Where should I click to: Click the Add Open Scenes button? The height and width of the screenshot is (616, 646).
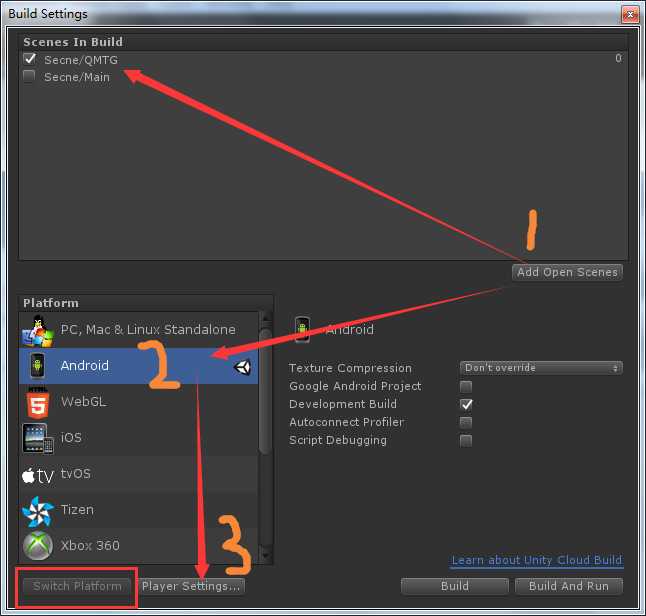(x=567, y=272)
